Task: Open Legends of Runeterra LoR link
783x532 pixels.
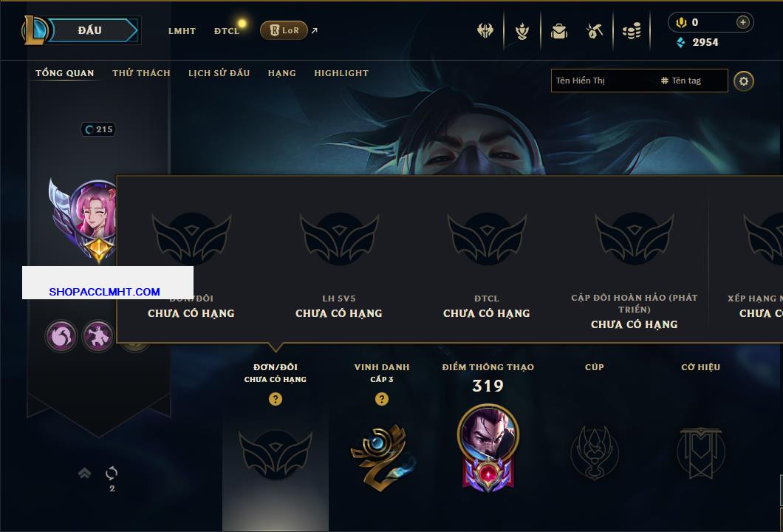Action: pos(284,30)
